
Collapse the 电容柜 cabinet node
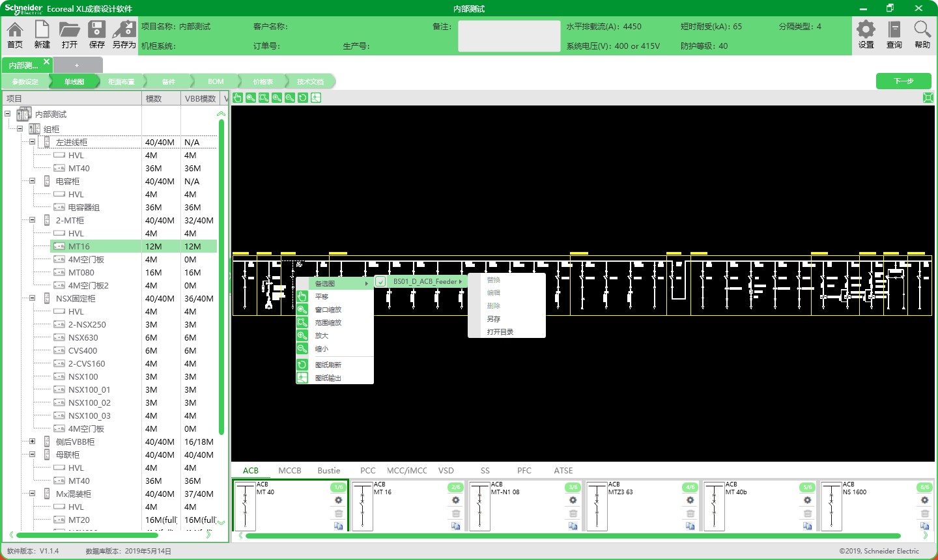coord(32,181)
